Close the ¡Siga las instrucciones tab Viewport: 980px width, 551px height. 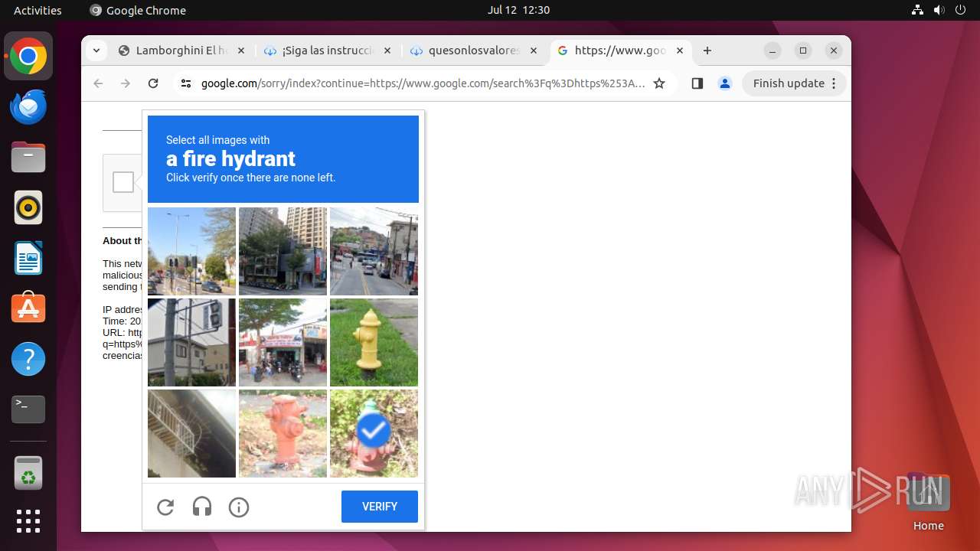(x=387, y=51)
